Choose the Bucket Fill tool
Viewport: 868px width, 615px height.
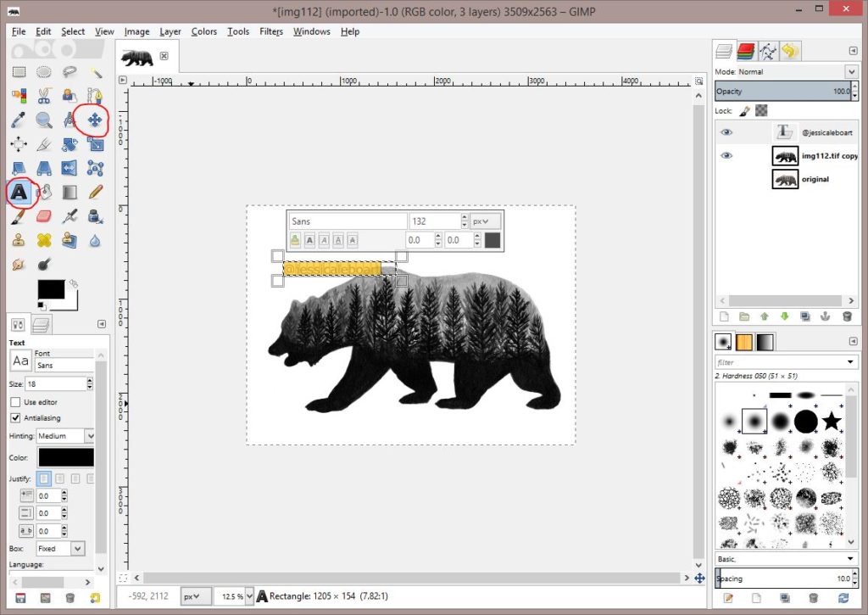(44, 193)
